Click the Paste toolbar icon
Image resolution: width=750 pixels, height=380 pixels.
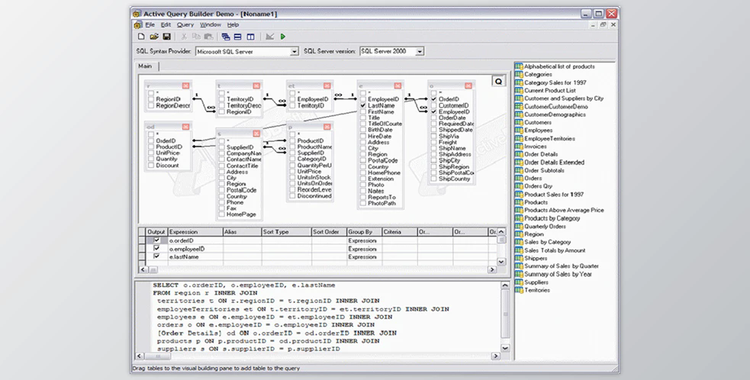click(x=209, y=36)
